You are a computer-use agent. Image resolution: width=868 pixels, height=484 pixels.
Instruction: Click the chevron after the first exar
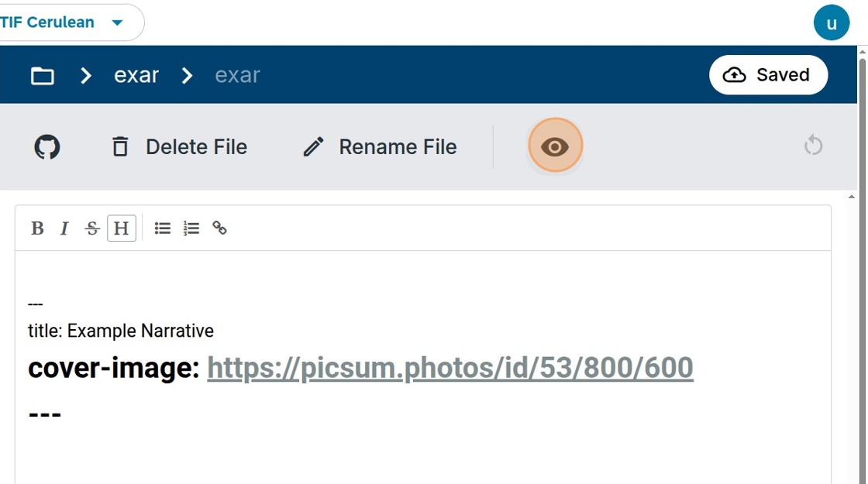point(187,75)
